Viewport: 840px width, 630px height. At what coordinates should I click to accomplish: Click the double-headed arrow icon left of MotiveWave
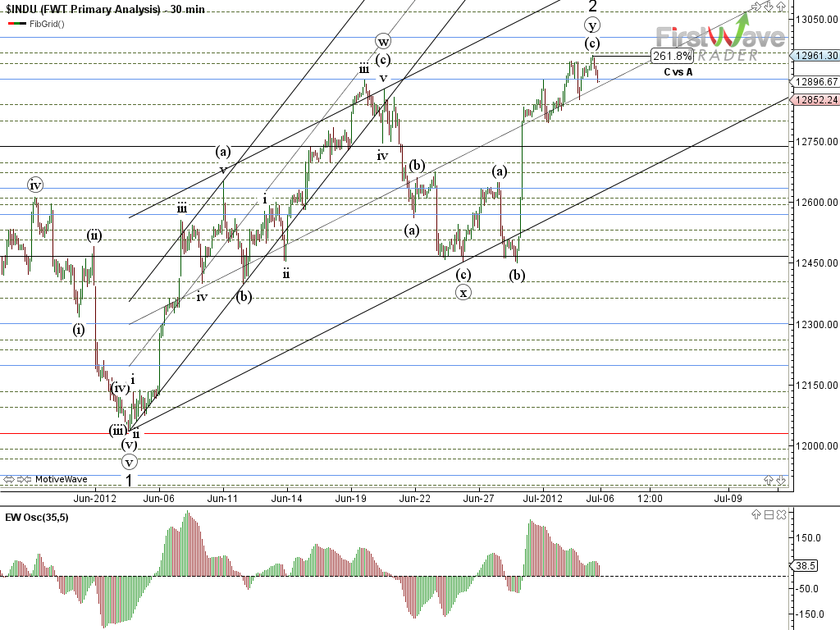pyautogui.click(x=8, y=479)
